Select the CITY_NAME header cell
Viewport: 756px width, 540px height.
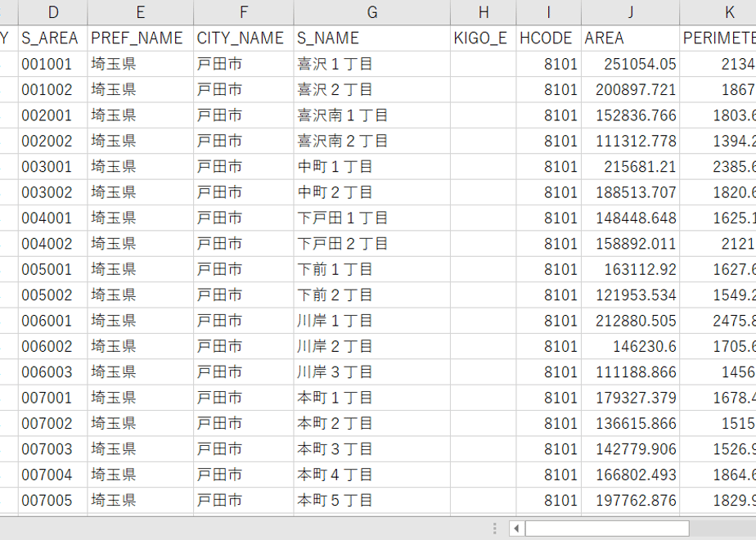[x=244, y=38]
